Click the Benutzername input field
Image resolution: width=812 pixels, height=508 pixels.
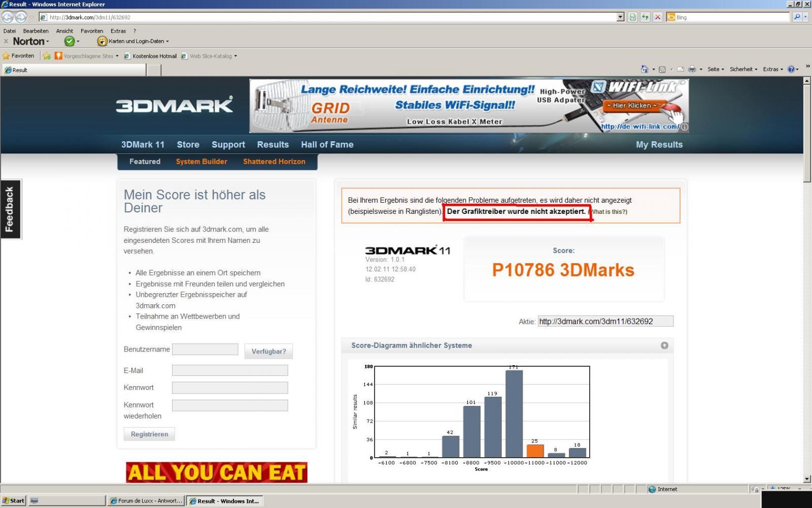(x=205, y=350)
